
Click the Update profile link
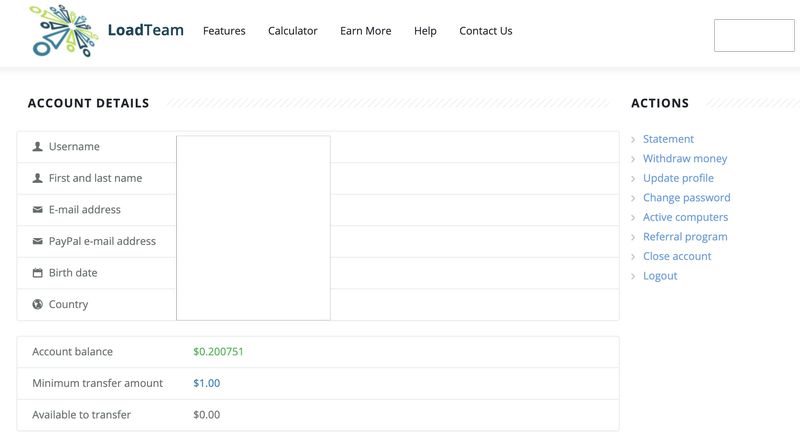[678, 178]
